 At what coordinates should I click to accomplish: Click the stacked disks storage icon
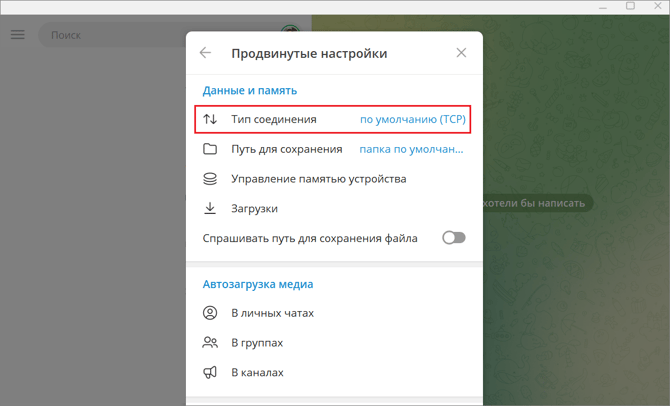coord(210,179)
